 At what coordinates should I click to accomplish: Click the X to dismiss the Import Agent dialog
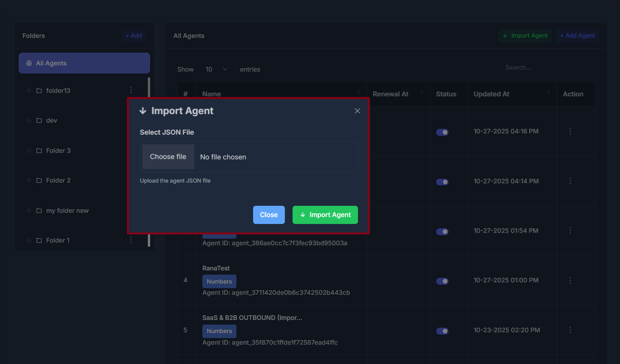(357, 111)
